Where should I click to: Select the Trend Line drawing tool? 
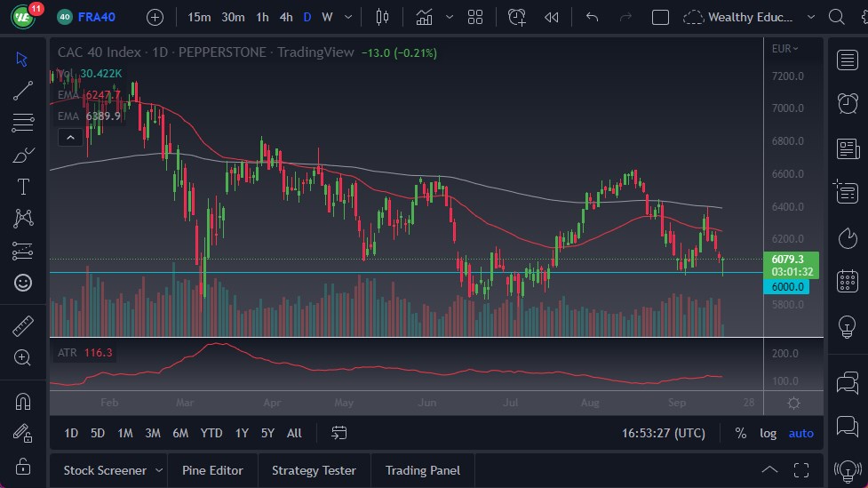[x=23, y=90]
